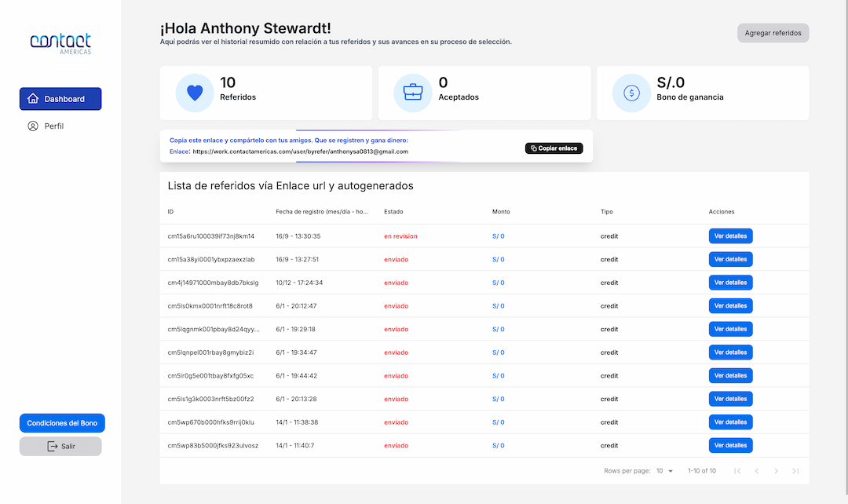The width and height of the screenshot is (848, 504).
Task: Log out using the Salir button
Action: [x=60, y=446]
